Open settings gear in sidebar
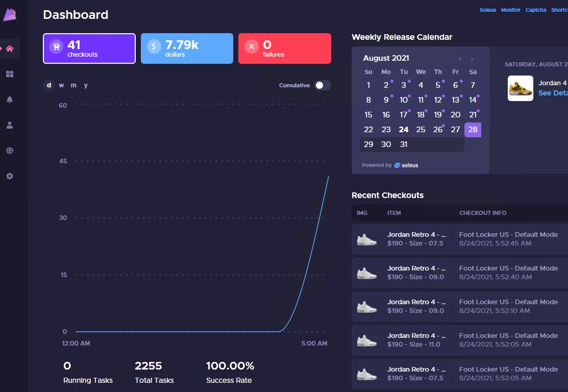The width and height of the screenshot is (568, 392). coord(10,176)
